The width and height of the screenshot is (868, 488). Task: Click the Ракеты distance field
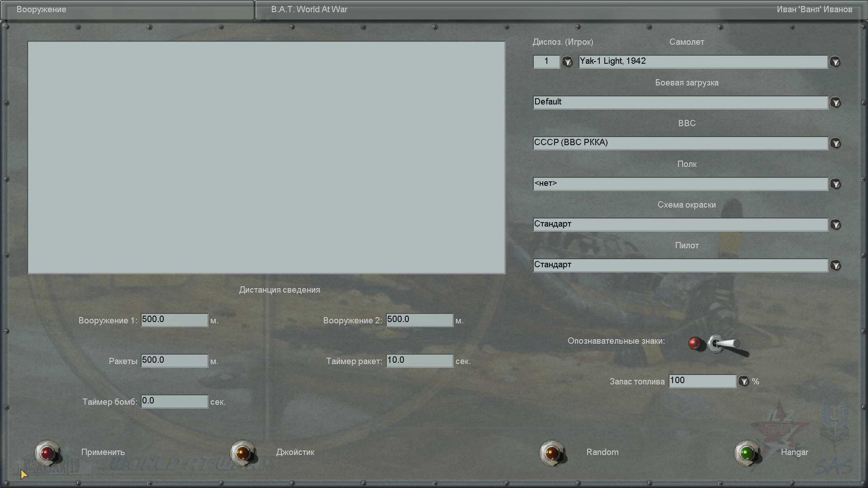pos(175,360)
